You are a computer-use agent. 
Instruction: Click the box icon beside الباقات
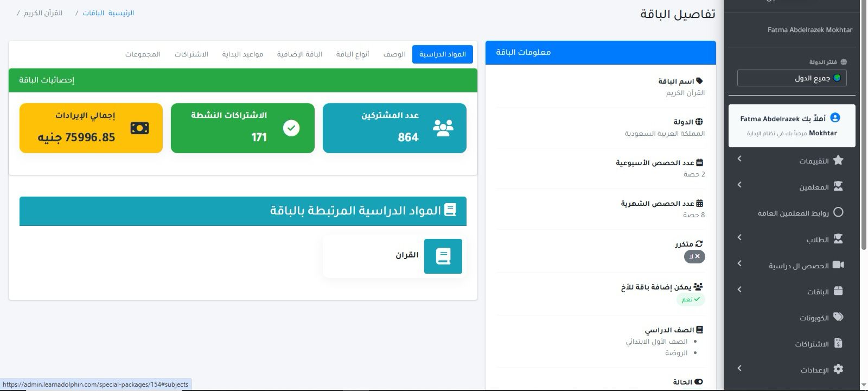pyautogui.click(x=838, y=291)
